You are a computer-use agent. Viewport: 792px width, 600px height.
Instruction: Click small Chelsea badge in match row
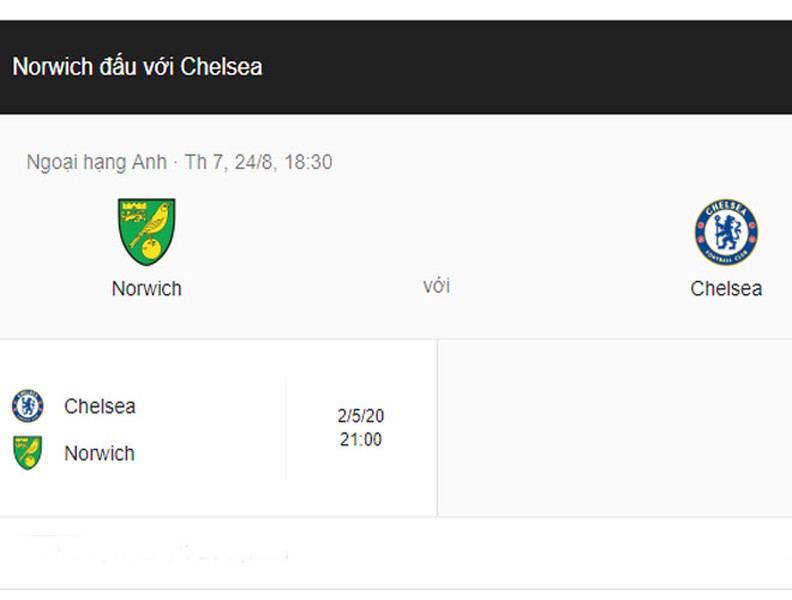point(27,406)
